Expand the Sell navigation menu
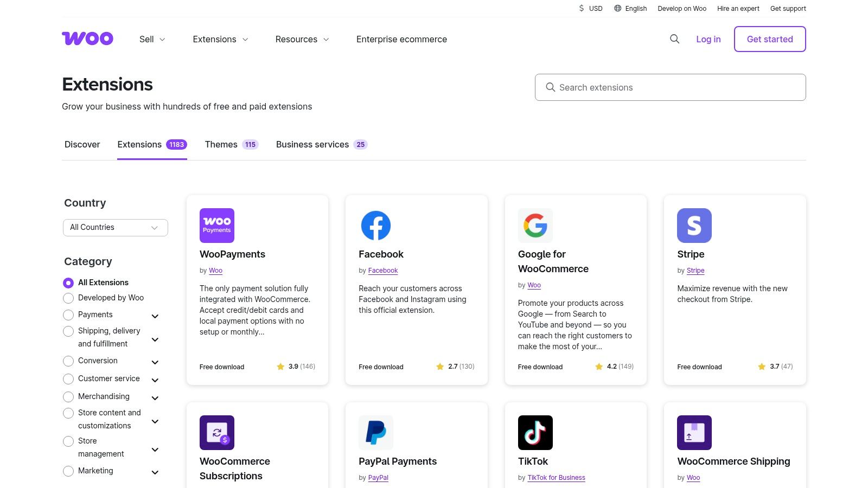The height and width of the screenshot is (488, 868). click(x=152, y=39)
